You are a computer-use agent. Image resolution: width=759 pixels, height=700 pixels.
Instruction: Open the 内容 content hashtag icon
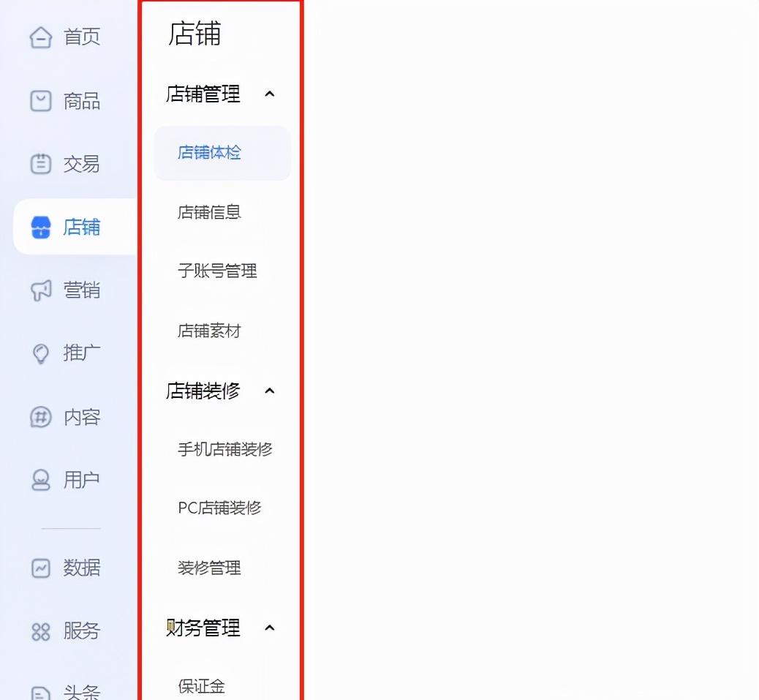pos(42,417)
